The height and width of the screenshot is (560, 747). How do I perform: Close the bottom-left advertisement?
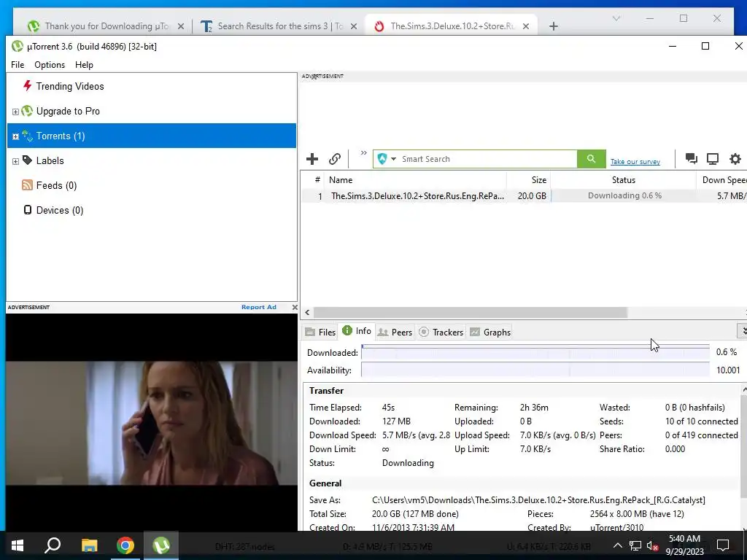point(295,307)
